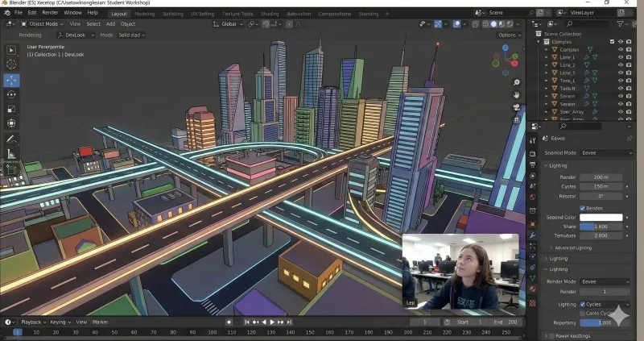Screen dimensions: 644x341
Task: Click the Options button in viewport header
Action: click(x=508, y=35)
